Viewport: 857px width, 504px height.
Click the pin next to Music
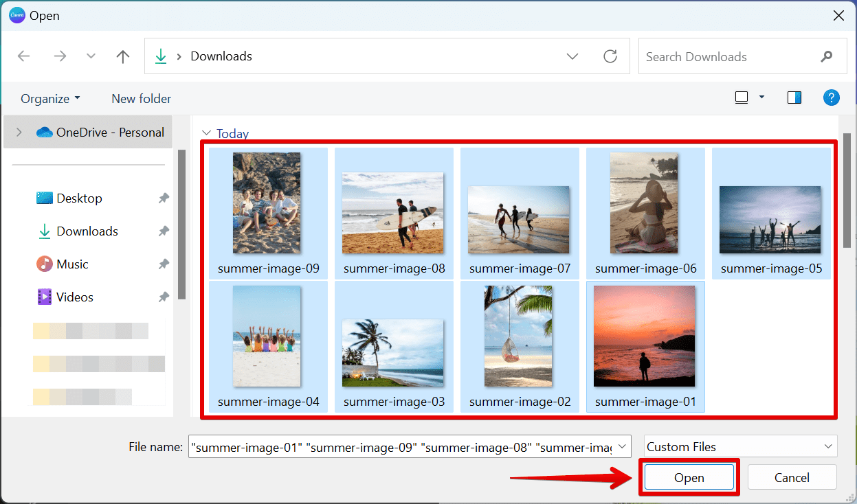point(163,264)
